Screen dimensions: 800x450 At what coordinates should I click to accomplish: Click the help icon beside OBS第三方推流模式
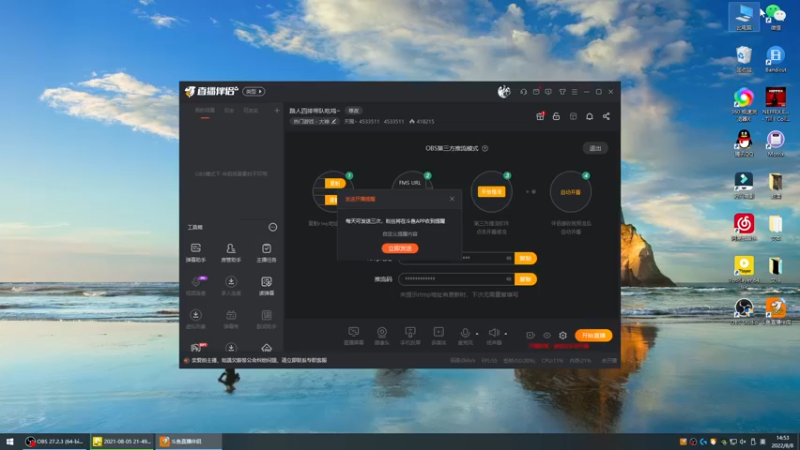tap(485, 148)
